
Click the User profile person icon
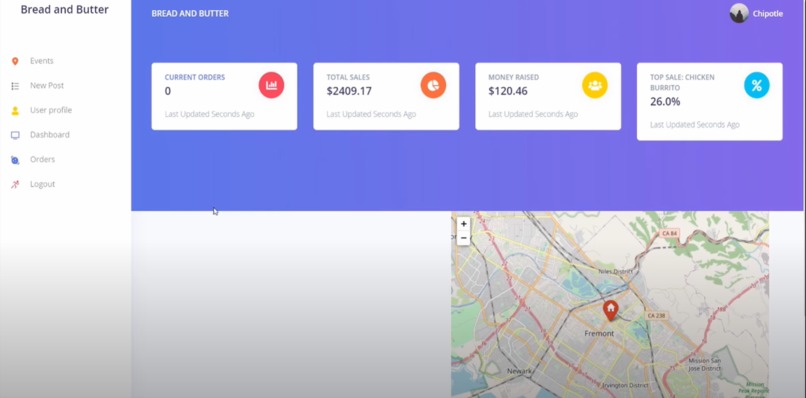point(15,111)
